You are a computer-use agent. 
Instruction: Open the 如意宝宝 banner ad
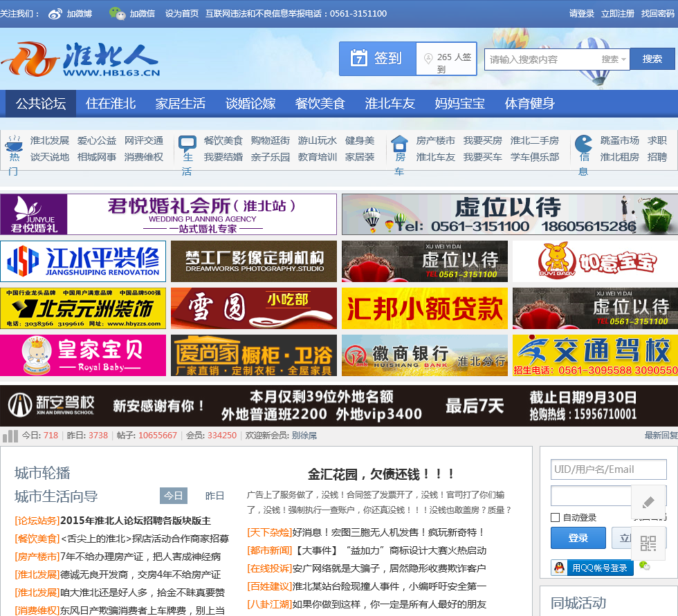[595, 261]
